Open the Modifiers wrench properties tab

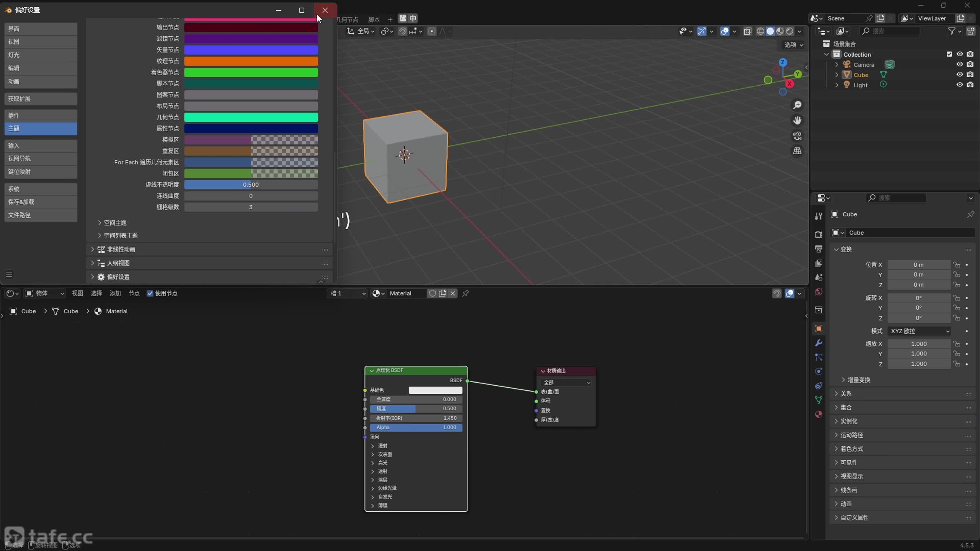pos(818,343)
